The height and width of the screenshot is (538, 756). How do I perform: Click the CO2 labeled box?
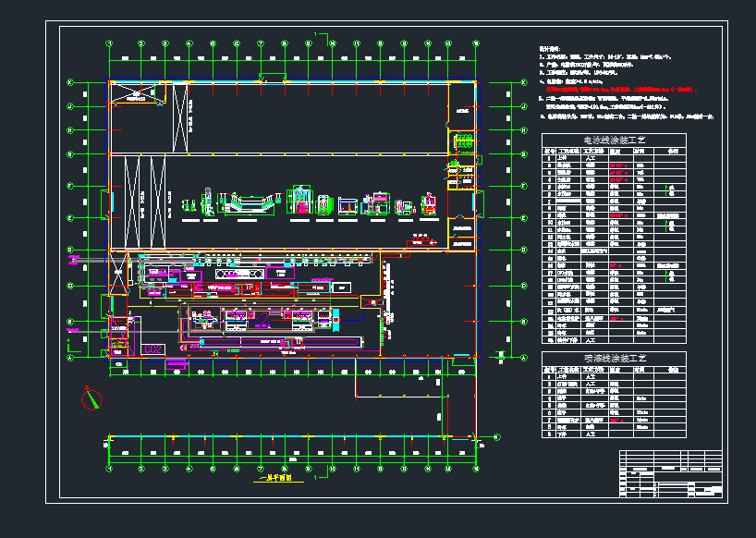[152, 348]
